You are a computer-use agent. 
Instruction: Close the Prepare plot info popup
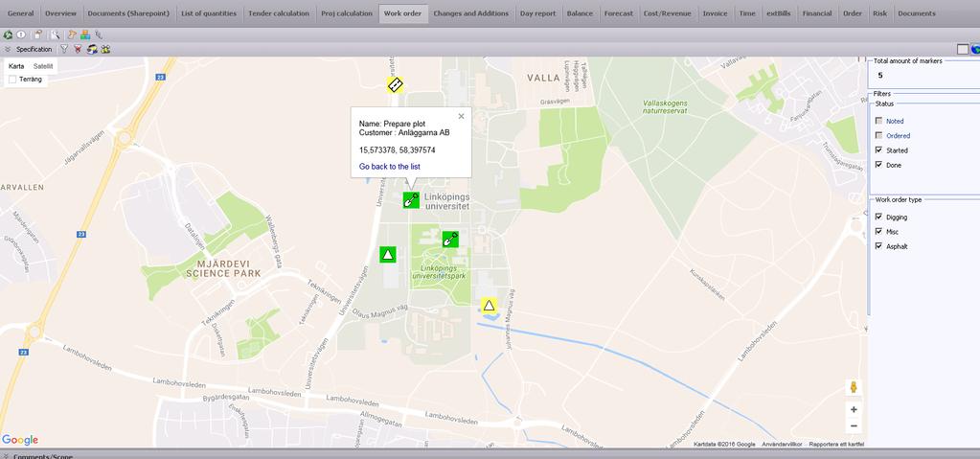pos(461,116)
